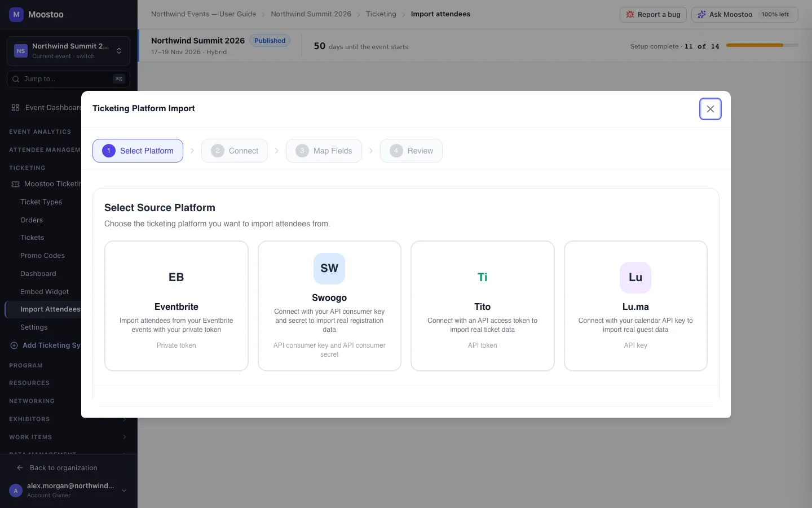The height and width of the screenshot is (508, 812).
Task: Go to the Map Fields step
Action: (x=324, y=151)
